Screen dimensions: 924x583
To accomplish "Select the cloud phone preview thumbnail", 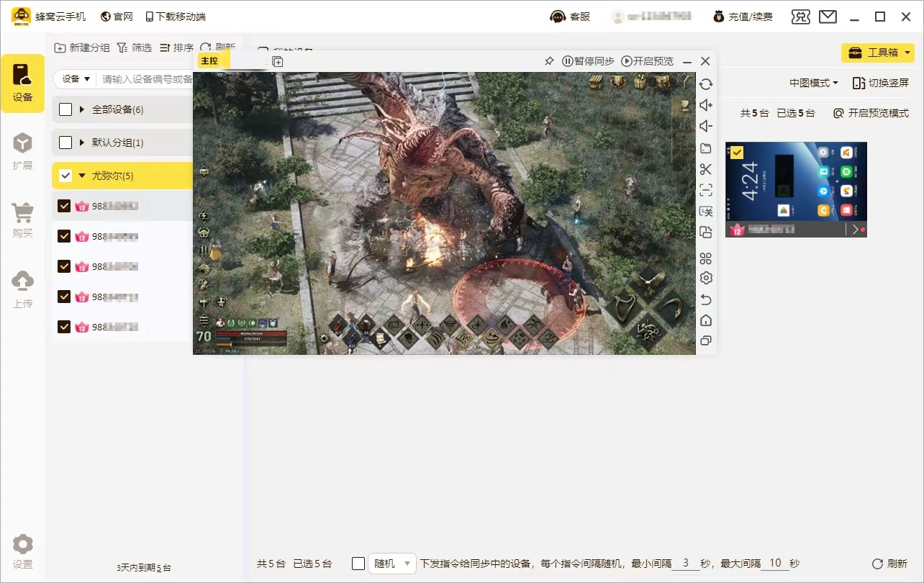I will [796, 182].
